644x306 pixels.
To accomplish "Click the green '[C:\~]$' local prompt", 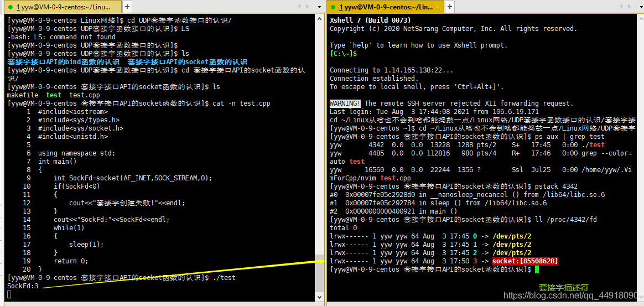I will [344, 53].
